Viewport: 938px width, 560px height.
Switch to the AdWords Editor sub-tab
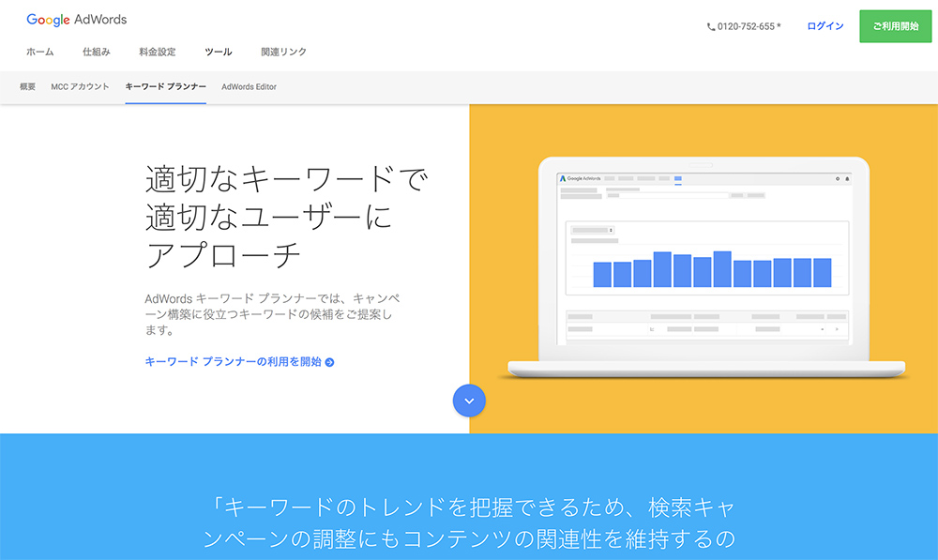[x=249, y=86]
